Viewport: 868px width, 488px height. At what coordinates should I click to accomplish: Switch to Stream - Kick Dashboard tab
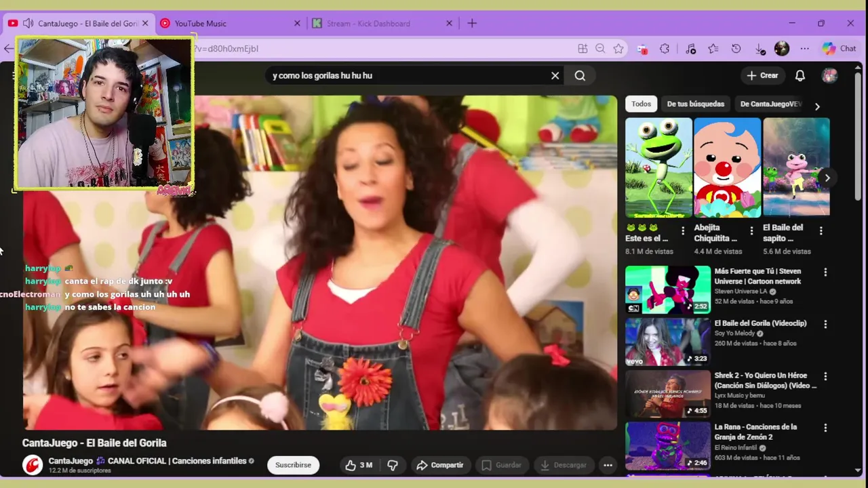point(381,23)
